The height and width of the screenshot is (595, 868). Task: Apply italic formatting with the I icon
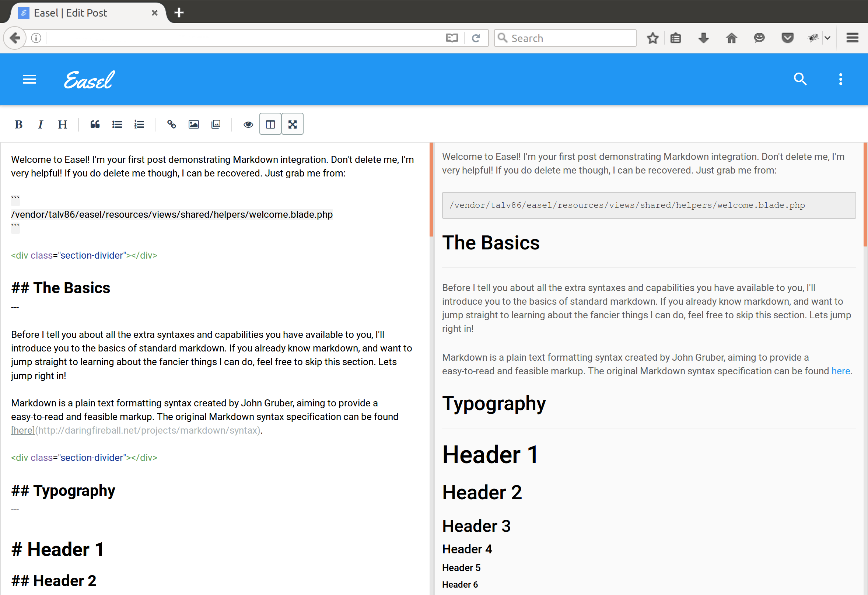[40, 125]
